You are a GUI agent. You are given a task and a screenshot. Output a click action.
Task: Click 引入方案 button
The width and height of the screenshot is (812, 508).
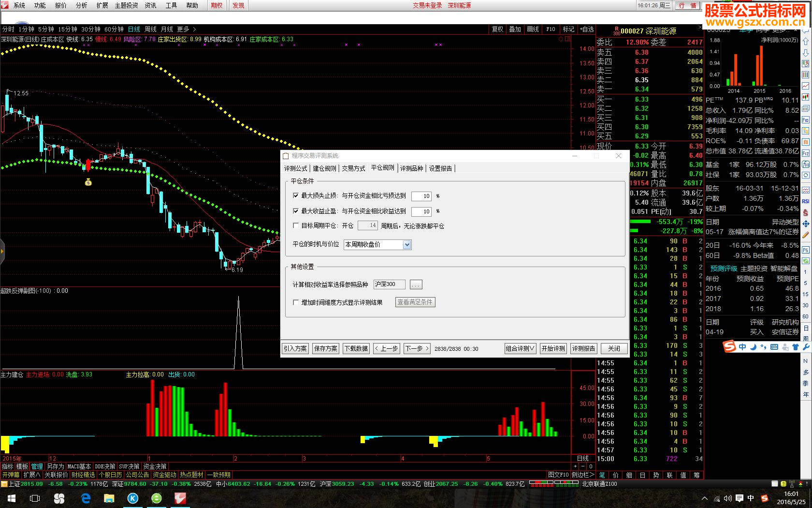click(x=295, y=348)
